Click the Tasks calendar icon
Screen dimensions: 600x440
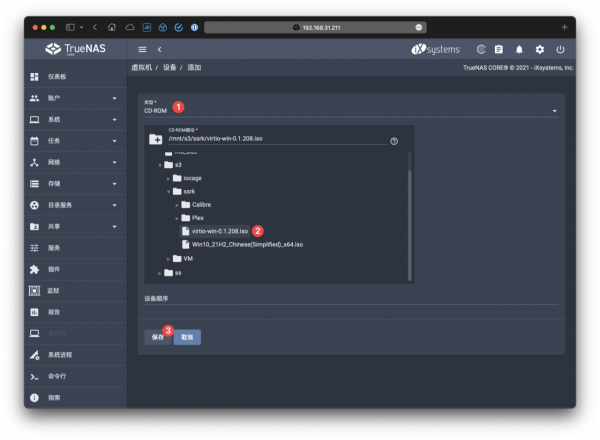click(x=34, y=141)
